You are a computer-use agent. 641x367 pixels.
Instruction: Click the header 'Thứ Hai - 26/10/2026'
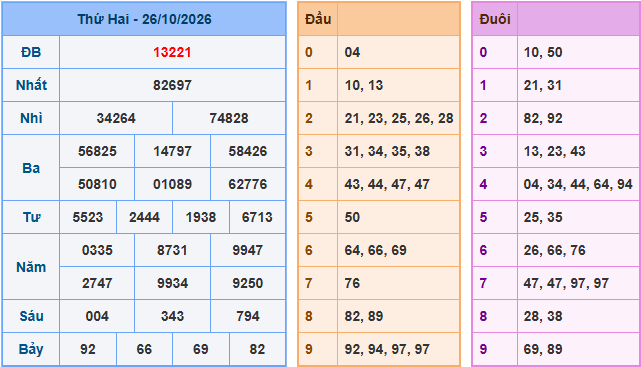(x=144, y=19)
